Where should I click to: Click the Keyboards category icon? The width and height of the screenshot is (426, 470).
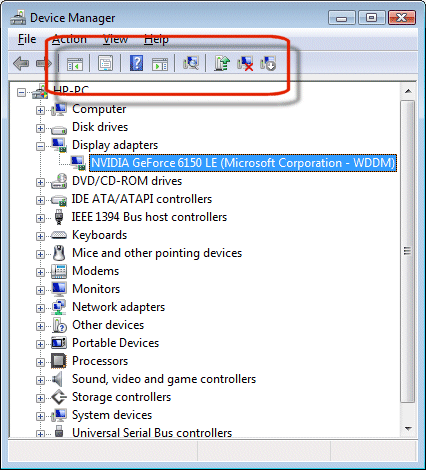[x=59, y=235]
